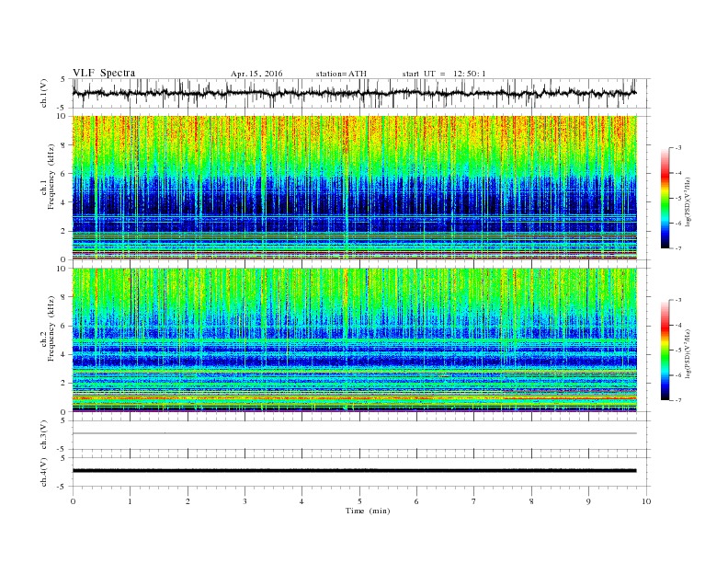Click the time axis tick label '9'
Screen dimensions: 728x563
coord(588,501)
